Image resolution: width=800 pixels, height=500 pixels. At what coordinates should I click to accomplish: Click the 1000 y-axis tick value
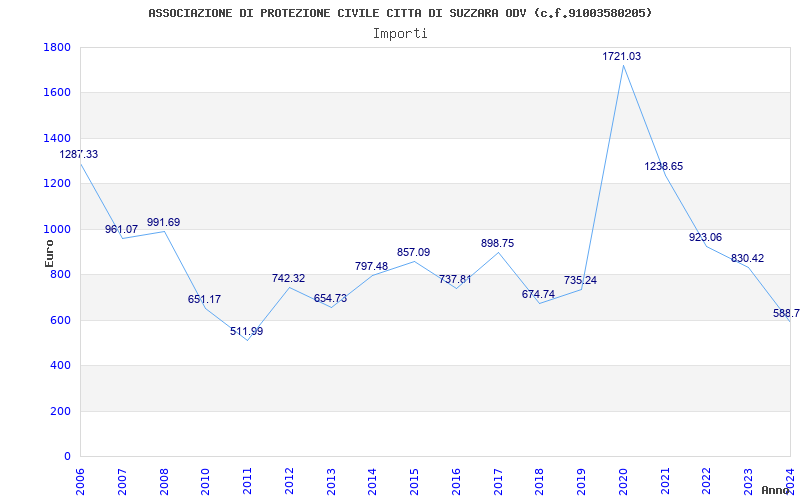pyautogui.click(x=57, y=229)
